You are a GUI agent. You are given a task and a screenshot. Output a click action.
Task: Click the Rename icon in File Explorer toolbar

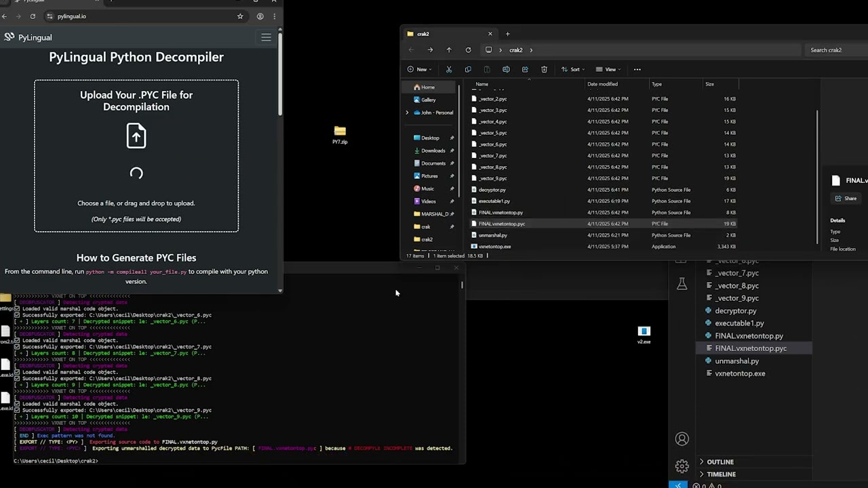tap(506, 69)
